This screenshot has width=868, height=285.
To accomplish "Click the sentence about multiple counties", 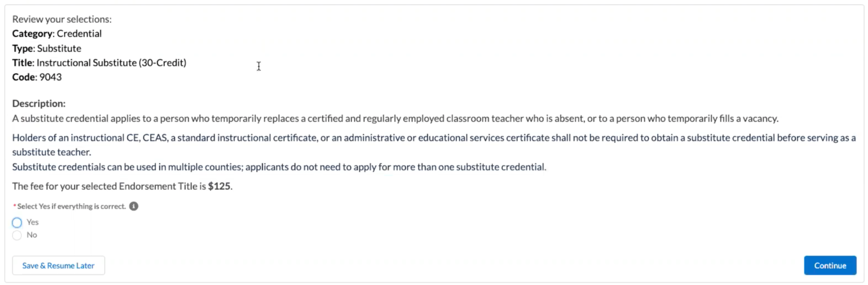I will (x=279, y=167).
